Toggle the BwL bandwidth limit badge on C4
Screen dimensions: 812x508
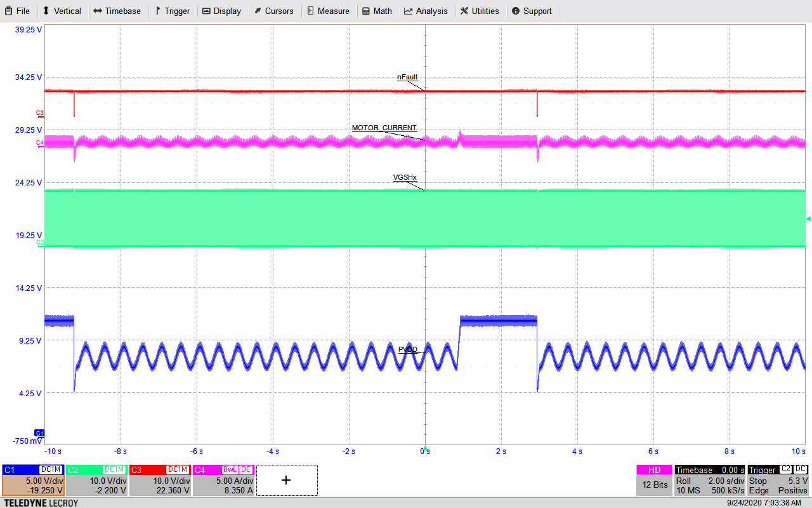pos(230,470)
